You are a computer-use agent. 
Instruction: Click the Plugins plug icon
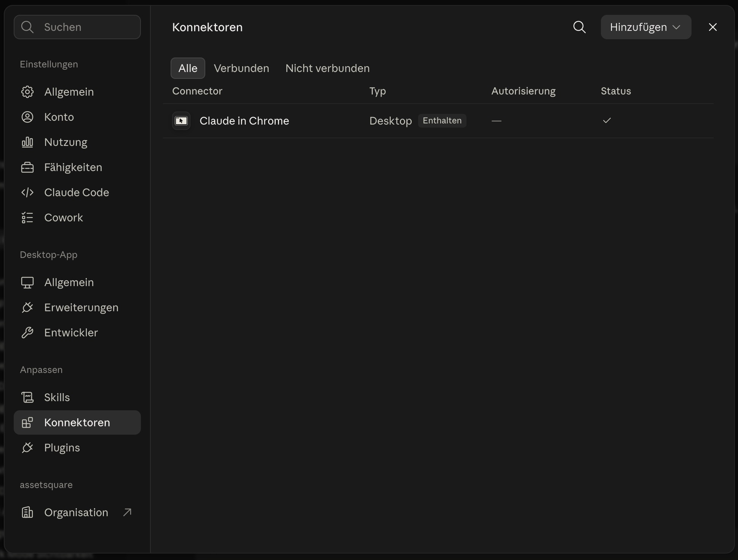click(27, 448)
